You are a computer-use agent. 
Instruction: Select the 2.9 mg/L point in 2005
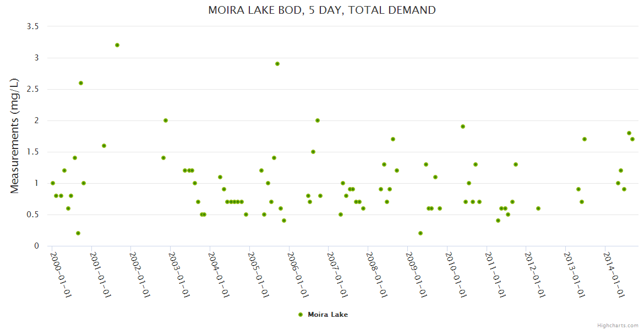[277, 64]
